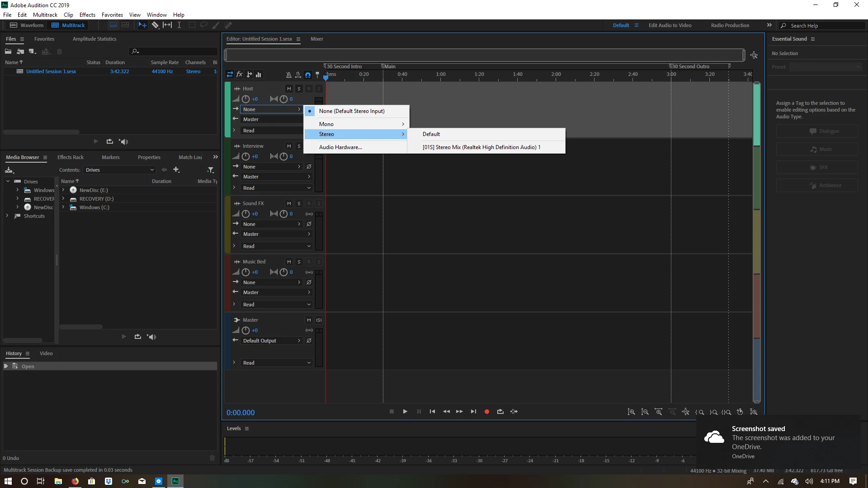The image size is (868, 488).
Task: Choose Audio Hardware... from the input menu
Action: point(340,147)
